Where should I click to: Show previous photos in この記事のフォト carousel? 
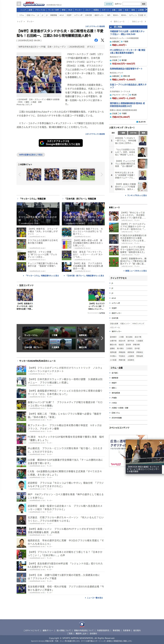19,174
